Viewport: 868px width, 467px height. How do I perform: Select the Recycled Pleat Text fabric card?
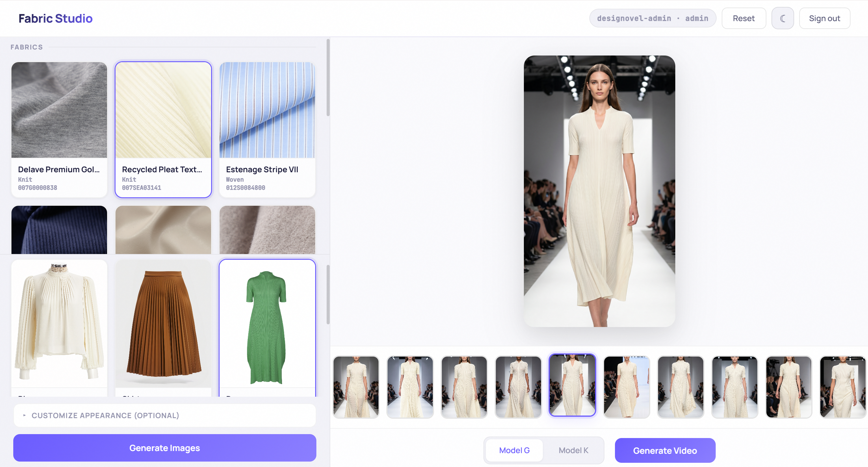(x=163, y=129)
